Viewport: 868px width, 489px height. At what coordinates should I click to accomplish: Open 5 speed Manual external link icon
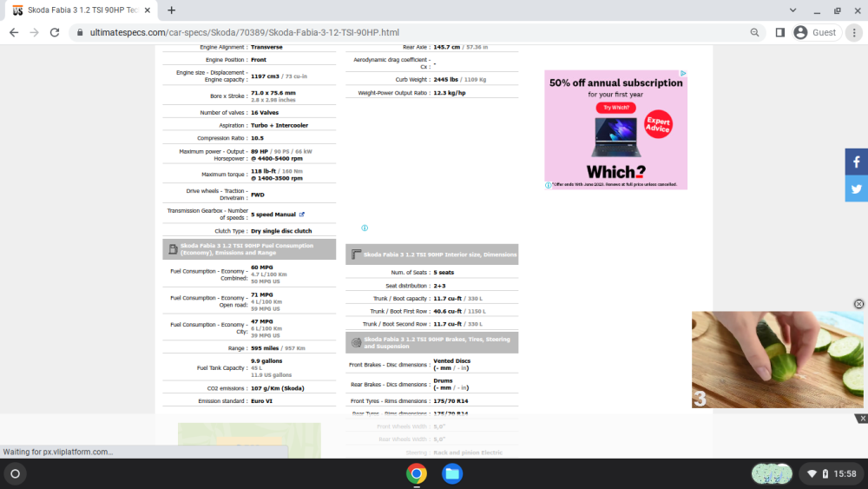pyautogui.click(x=302, y=215)
